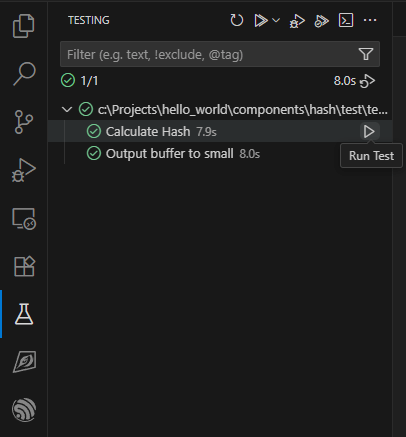406x437 pixels.
Task: Open the MongoDB leaf icon view
Action: tap(24, 361)
